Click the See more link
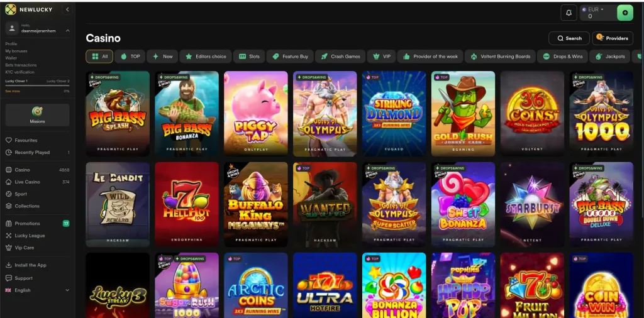The image size is (644, 318). [13, 91]
